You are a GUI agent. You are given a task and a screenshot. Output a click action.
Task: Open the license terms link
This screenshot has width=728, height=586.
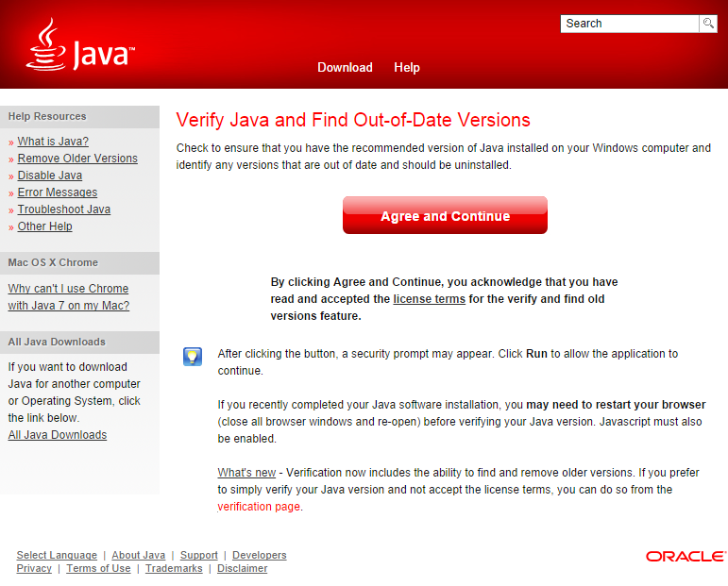(x=429, y=299)
